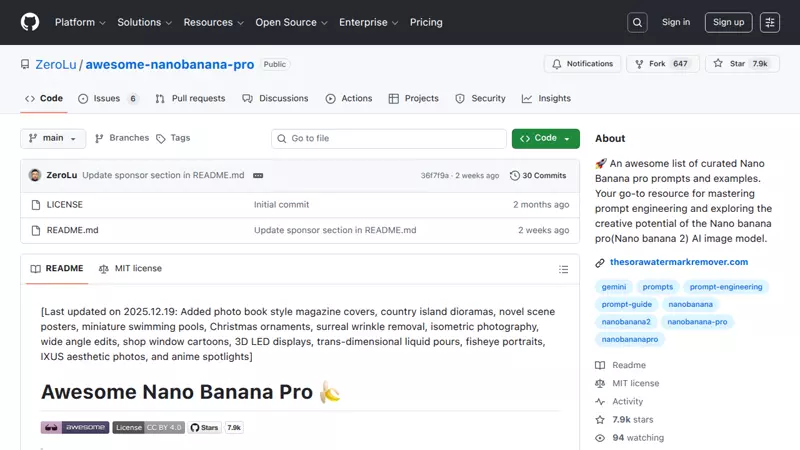Open the Pull requests tab

pos(190,98)
